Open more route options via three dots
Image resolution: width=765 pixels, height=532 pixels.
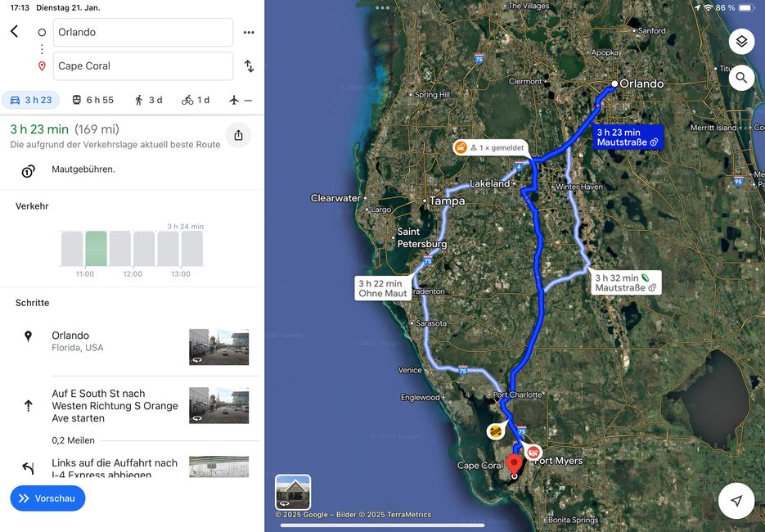(x=249, y=32)
